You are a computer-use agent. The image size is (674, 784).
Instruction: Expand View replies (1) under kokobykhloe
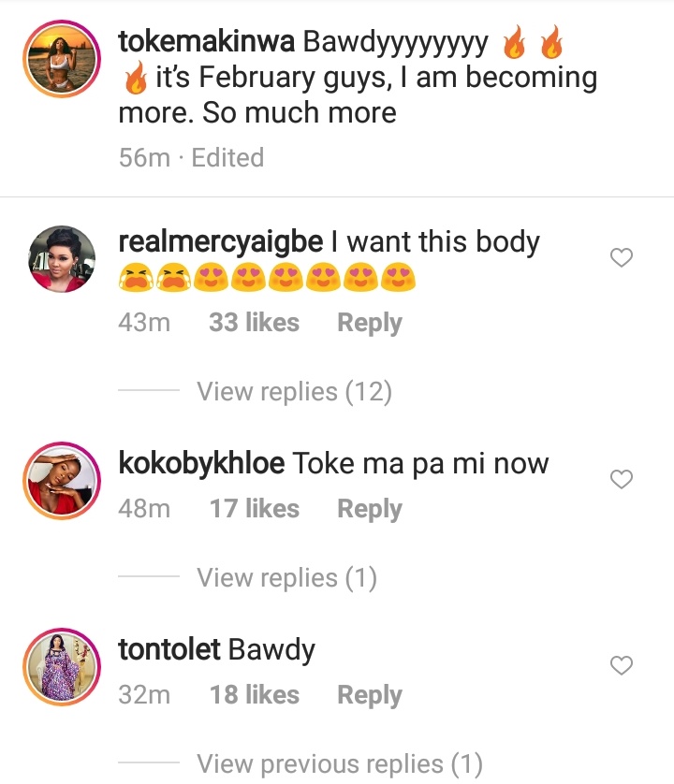click(x=286, y=578)
